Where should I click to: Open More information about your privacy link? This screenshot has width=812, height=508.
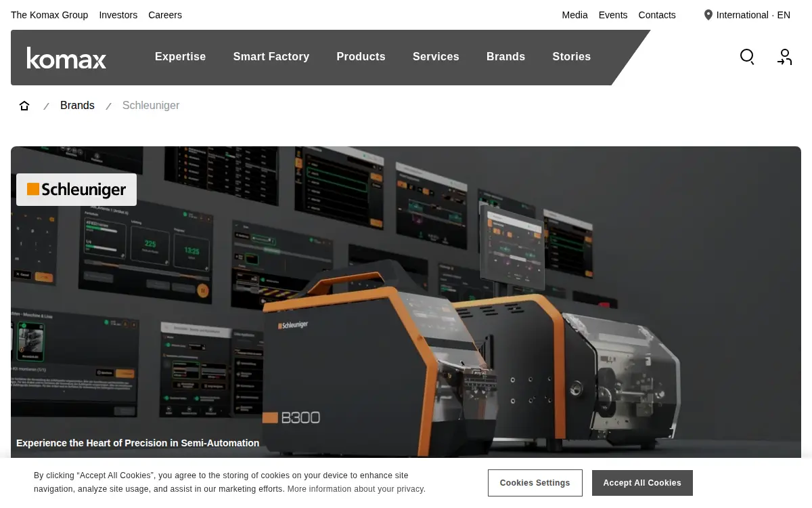pyautogui.click(x=357, y=489)
